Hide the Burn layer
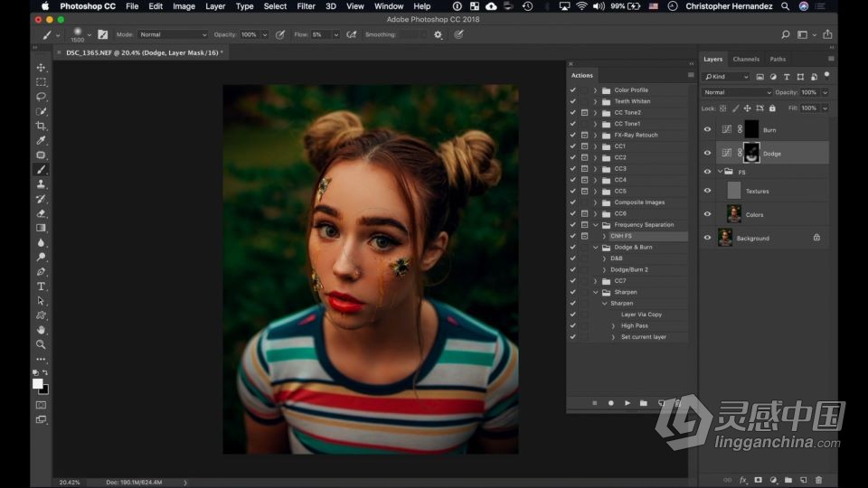 pyautogui.click(x=707, y=129)
